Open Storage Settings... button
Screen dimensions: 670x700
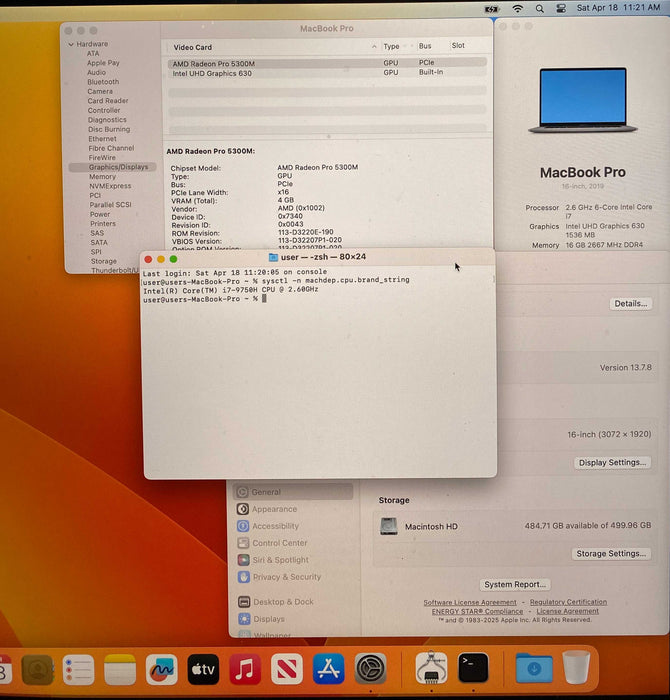click(x=611, y=554)
